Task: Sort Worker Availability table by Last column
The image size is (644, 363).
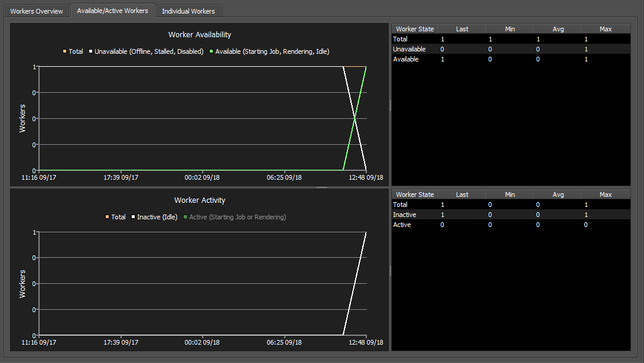Action: pyautogui.click(x=462, y=29)
